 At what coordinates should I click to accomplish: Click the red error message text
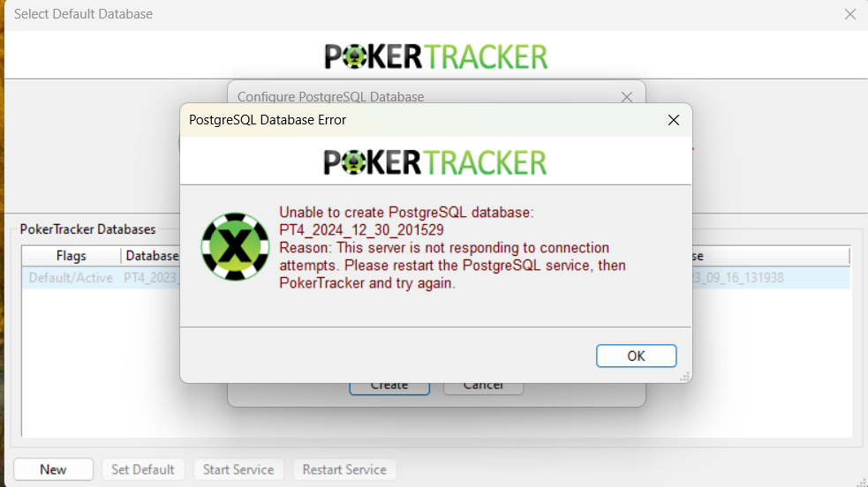coord(452,248)
